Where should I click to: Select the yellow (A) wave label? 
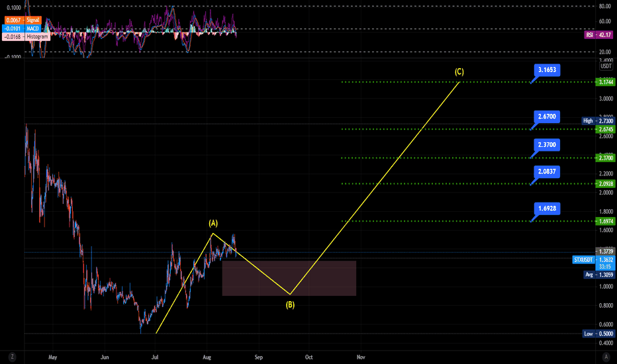[213, 224]
